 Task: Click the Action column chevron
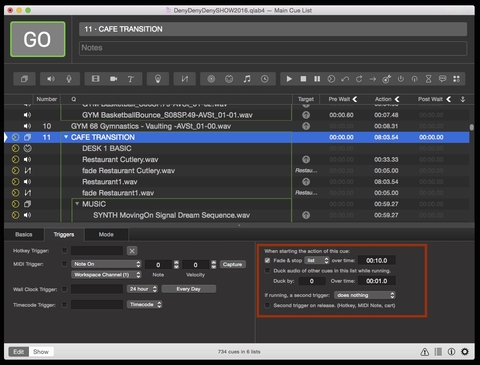click(x=397, y=99)
